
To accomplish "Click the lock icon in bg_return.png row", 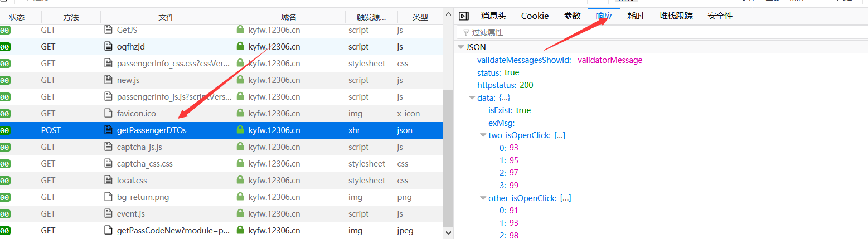I will pos(240,197).
